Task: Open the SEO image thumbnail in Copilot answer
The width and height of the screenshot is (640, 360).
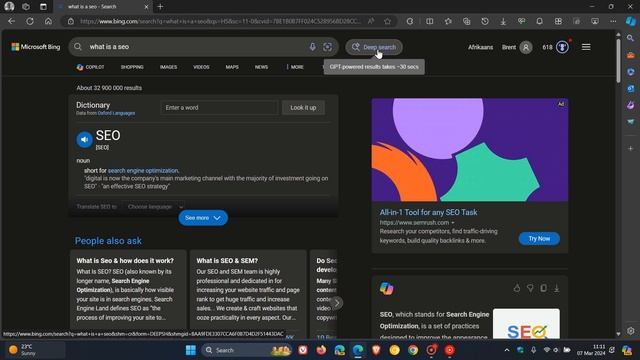Action: [x=526, y=324]
